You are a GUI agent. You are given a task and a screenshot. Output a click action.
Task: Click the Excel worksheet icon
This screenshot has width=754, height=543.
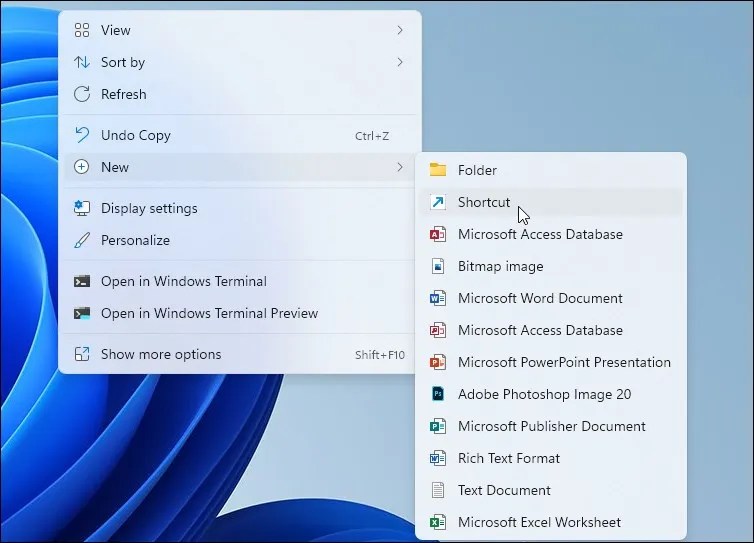pos(438,522)
